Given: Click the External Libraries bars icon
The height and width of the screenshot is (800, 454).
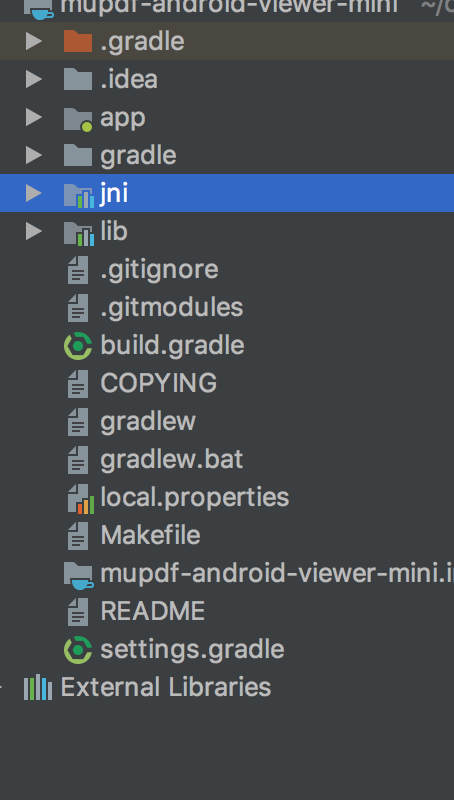Looking at the screenshot, I should point(38,687).
